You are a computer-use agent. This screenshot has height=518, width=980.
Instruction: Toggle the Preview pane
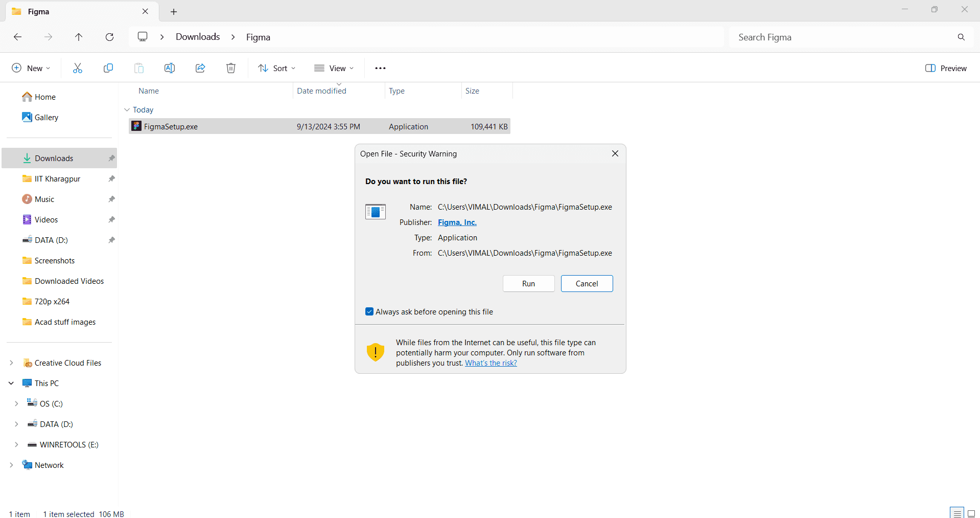point(945,67)
